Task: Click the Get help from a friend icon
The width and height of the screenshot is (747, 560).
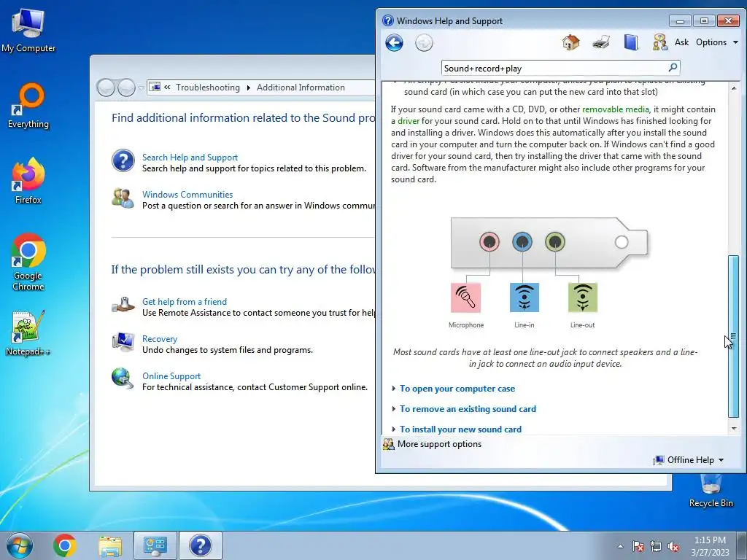Action: point(123,305)
